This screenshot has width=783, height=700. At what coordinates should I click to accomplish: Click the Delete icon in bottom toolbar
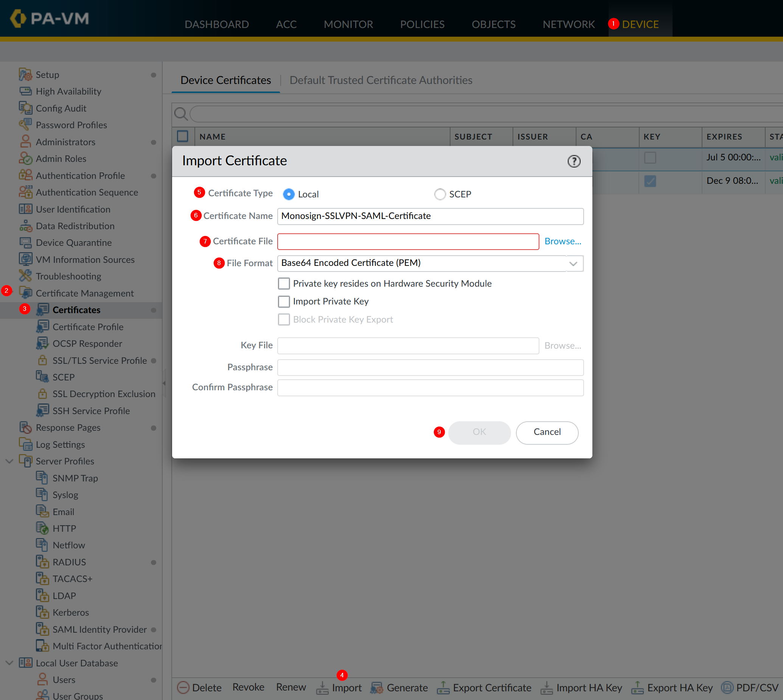pos(183,688)
